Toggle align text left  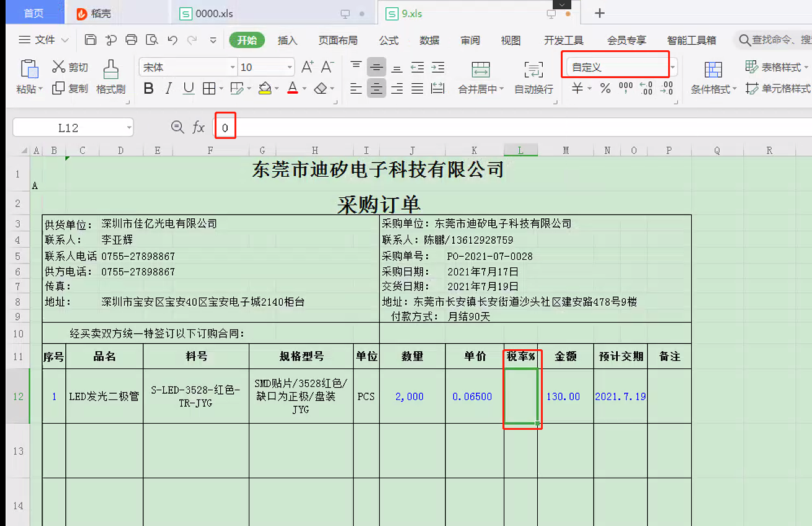(x=356, y=89)
